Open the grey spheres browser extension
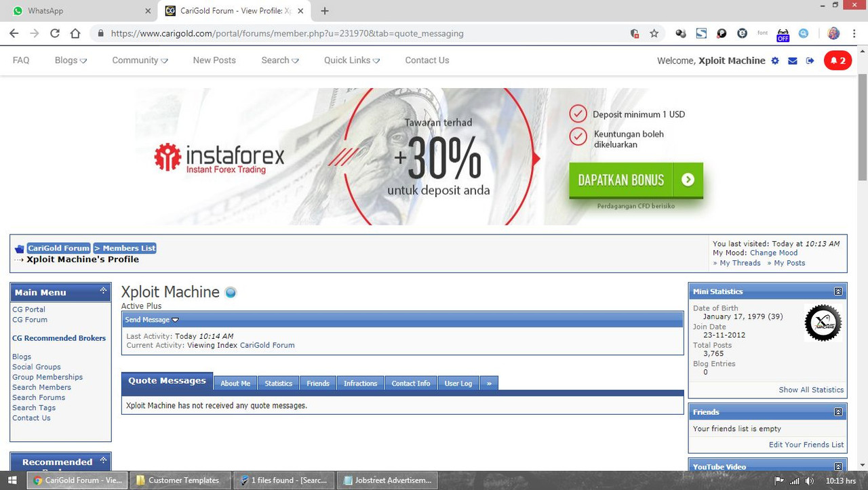Viewport: 868px width, 490px height. pyautogui.click(x=681, y=33)
